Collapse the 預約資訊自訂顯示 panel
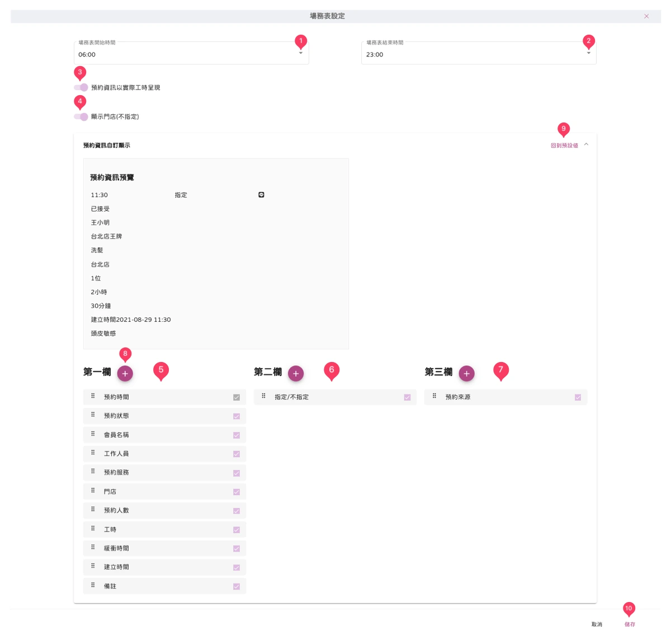The height and width of the screenshot is (644, 671). point(586,144)
